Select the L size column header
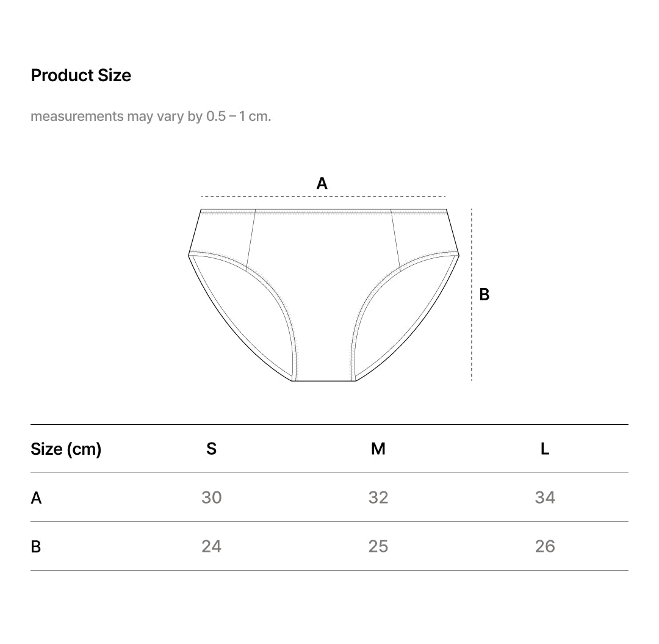Image resolution: width=659 pixels, height=644 pixels. [x=545, y=449]
